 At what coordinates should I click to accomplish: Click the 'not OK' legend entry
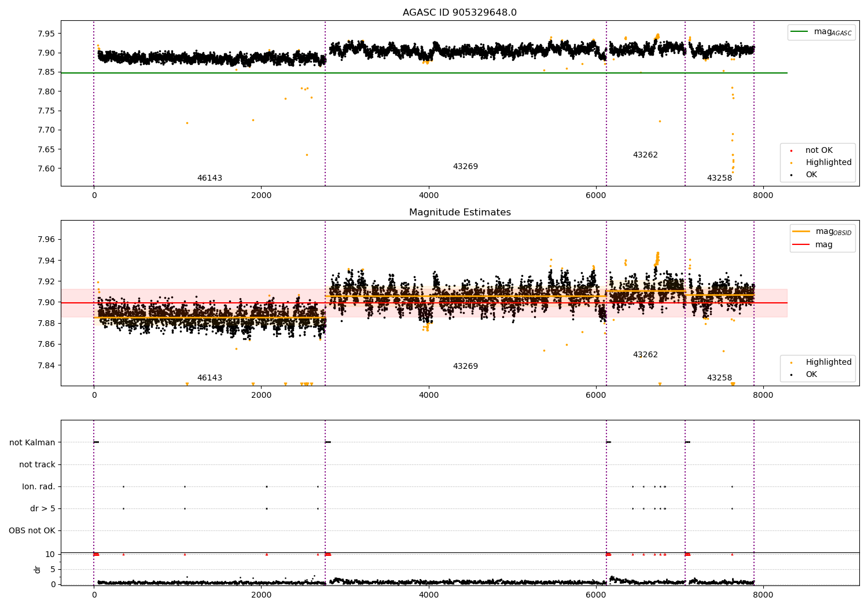click(819, 151)
